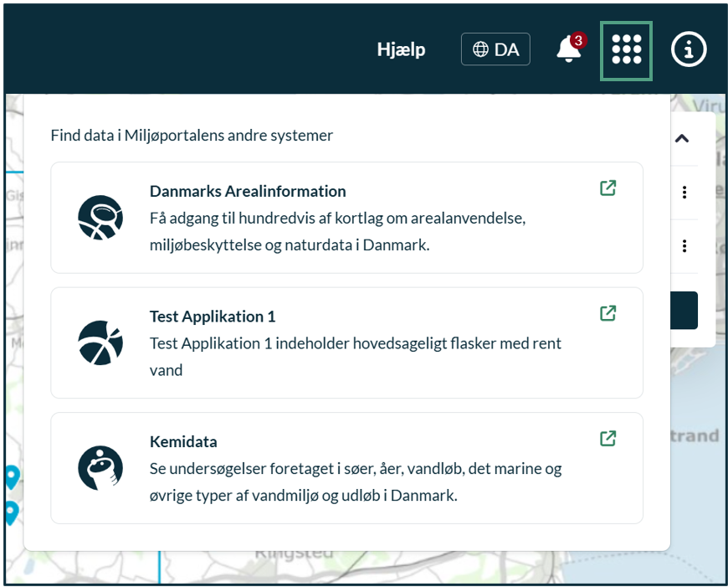This screenshot has width=728, height=587.
Task: Click the Kemidata logo icon
Action: [100, 468]
